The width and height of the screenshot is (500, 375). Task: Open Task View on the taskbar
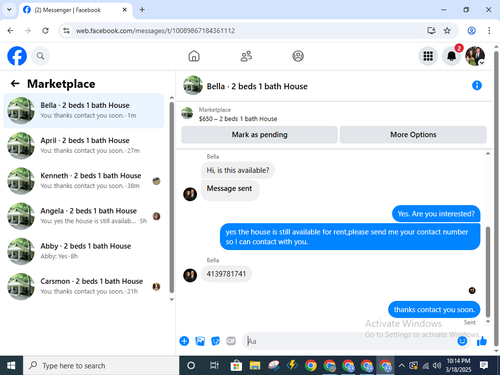(x=214, y=366)
